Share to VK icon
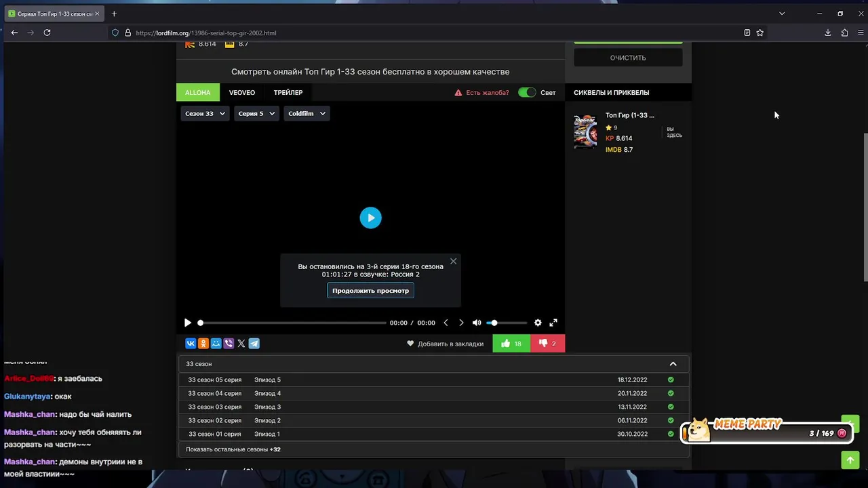This screenshot has width=868, height=488. coord(191,344)
